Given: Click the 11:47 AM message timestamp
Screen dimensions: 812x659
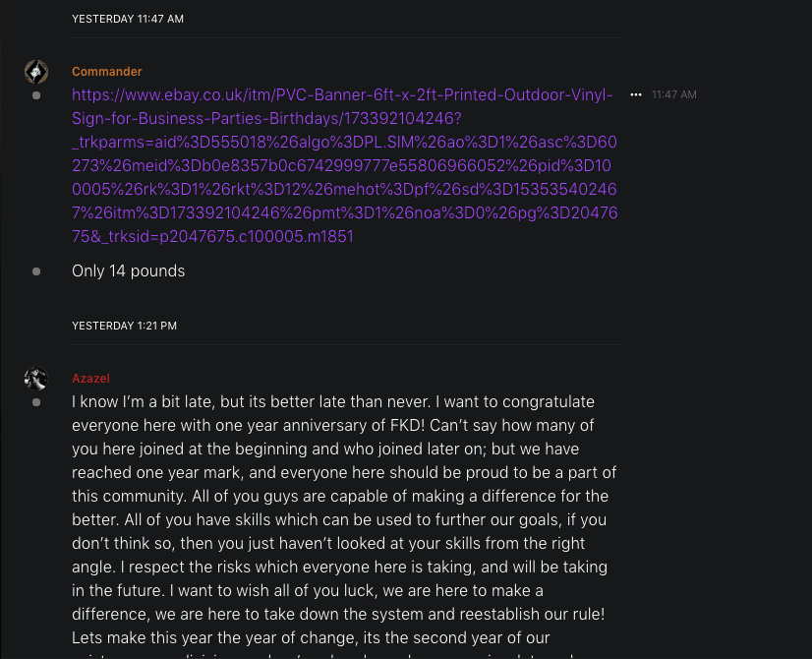Looking at the screenshot, I should pos(674,95).
